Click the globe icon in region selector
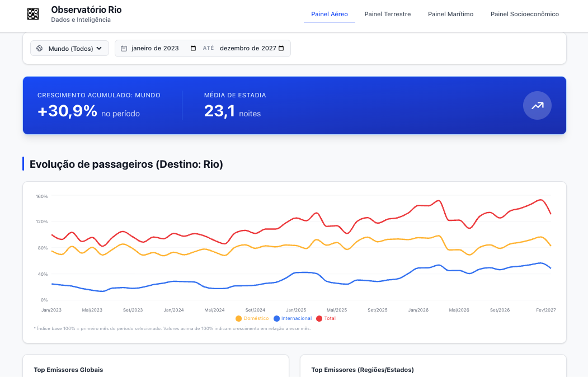 [39, 48]
